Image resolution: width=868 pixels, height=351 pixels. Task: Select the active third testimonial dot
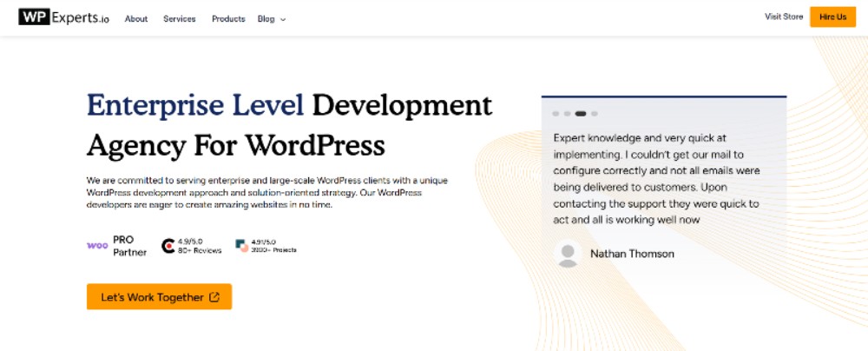(581, 114)
